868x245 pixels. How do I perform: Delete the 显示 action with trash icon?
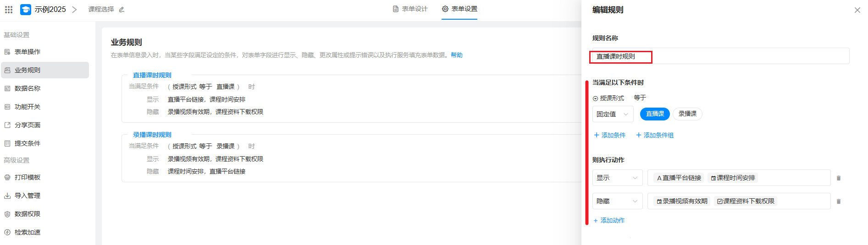[839, 178]
